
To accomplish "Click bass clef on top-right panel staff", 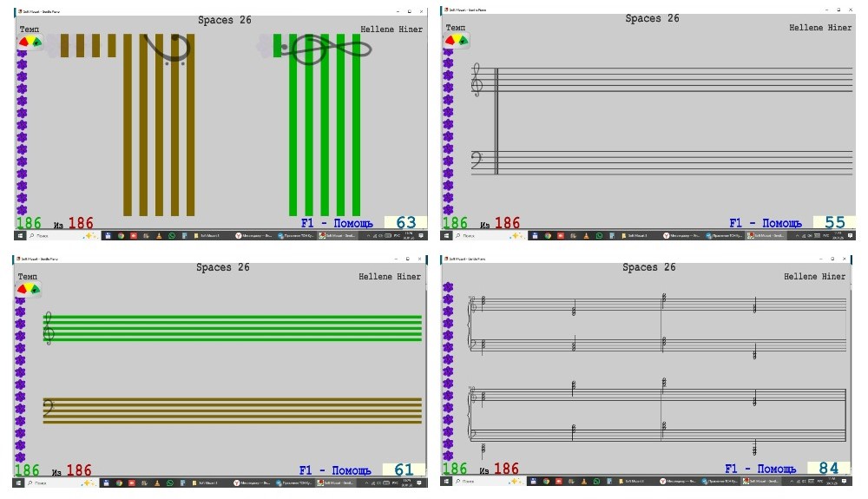I will tap(477, 161).
